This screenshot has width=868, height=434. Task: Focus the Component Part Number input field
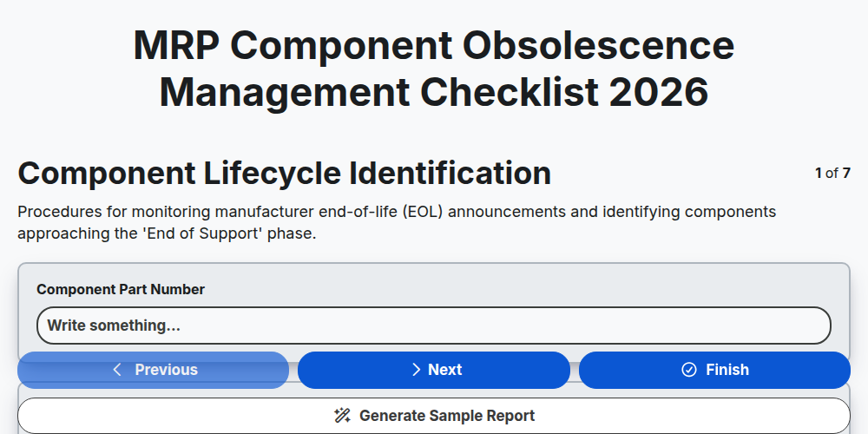click(x=434, y=325)
